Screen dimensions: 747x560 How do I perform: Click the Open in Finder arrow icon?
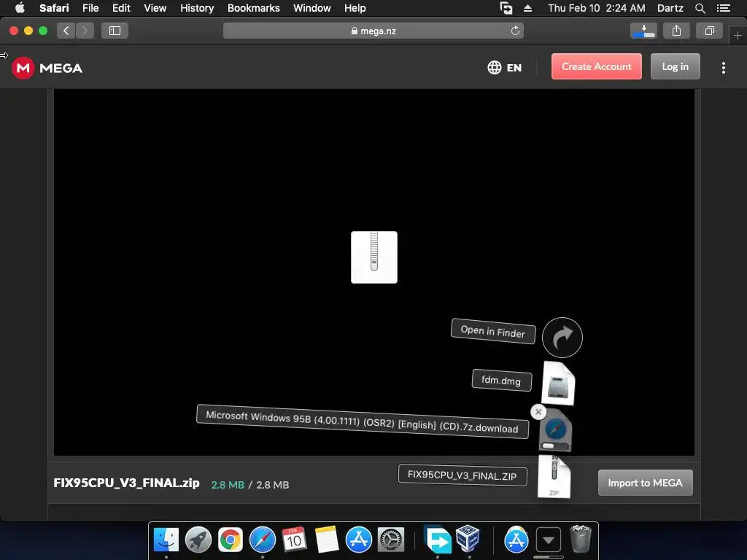coord(562,338)
